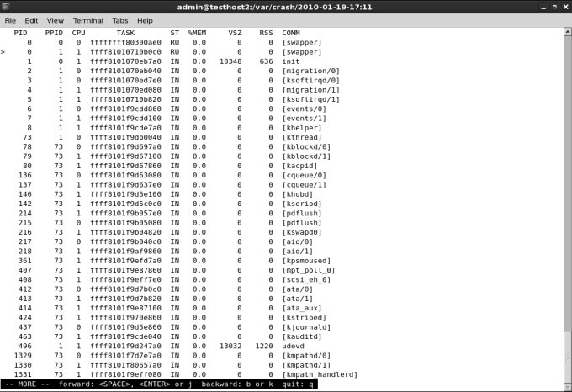Select the '[cqueue/0]' entry
The image size is (572, 392).
tap(305, 175)
